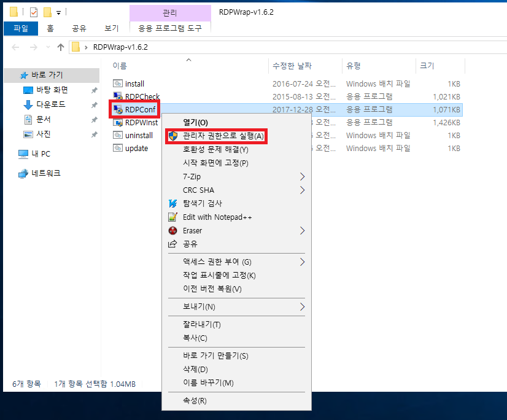
Task: Select 열기(O) in the context menu
Action: (x=237, y=122)
